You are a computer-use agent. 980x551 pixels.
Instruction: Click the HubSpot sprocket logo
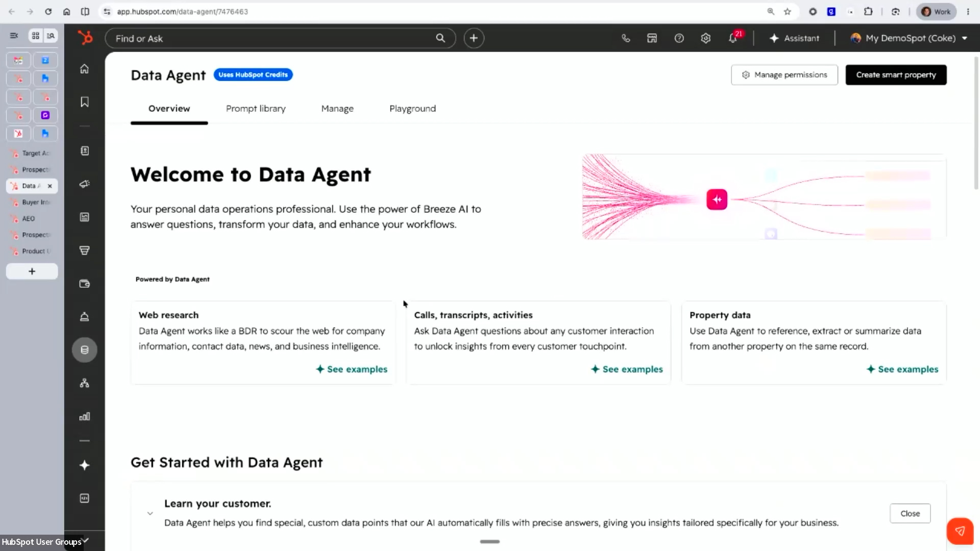pos(85,38)
